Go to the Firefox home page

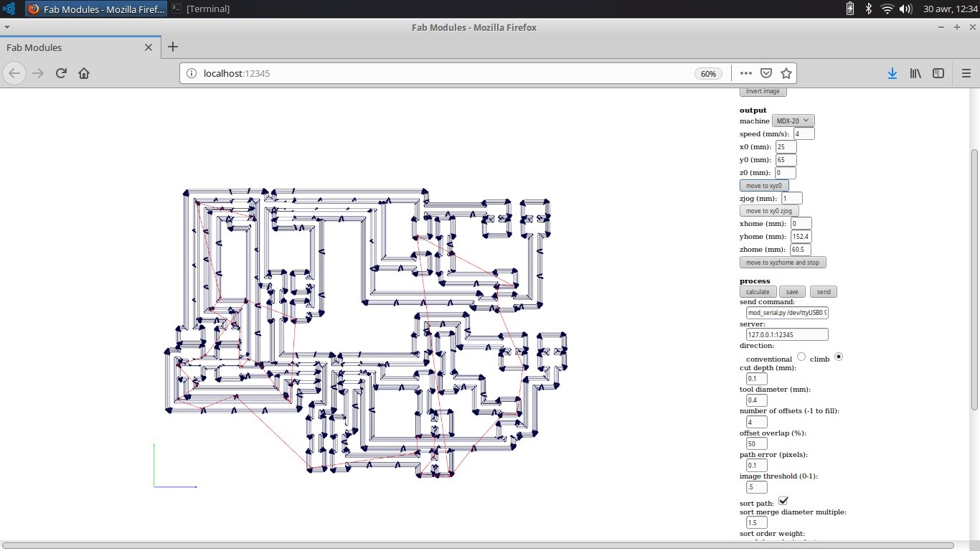[x=84, y=73]
